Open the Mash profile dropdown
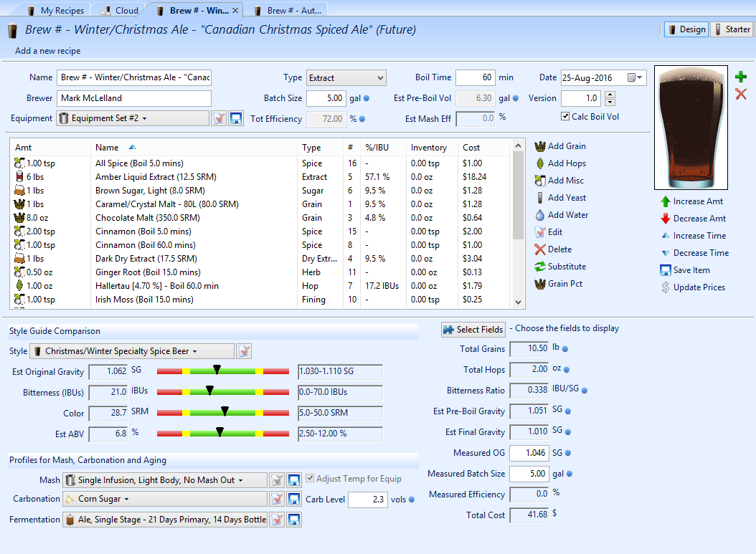Screen dimensions: 756x554 pyautogui.click(x=165, y=480)
